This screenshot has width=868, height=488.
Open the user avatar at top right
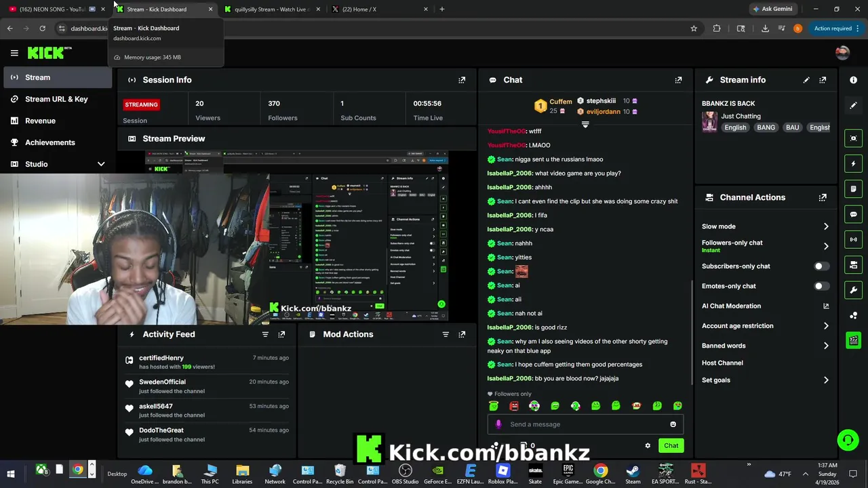pyautogui.click(x=842, y=53)
